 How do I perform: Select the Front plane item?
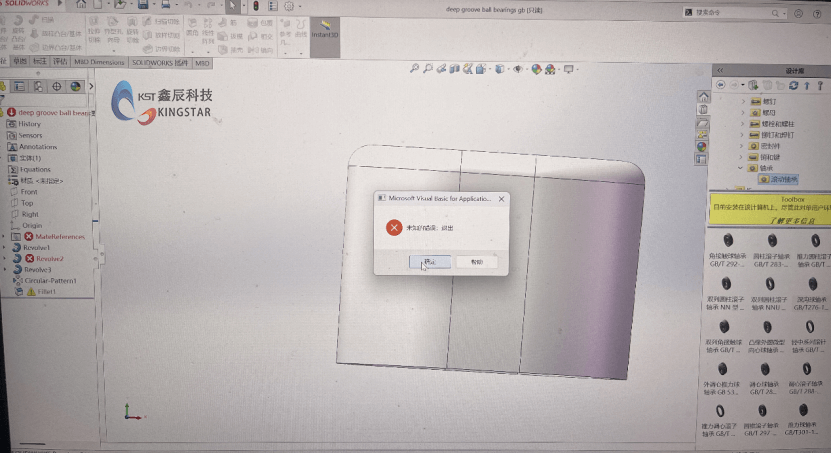coord(24,192)
